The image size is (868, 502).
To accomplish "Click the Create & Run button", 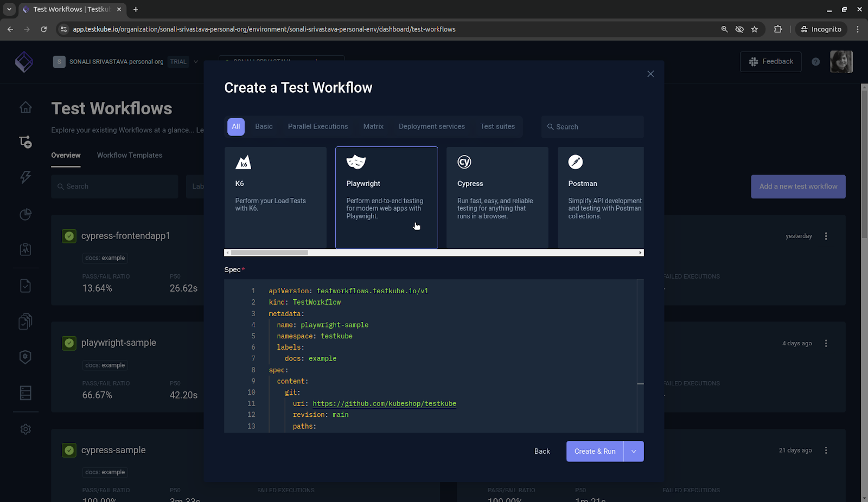I will coord(595,452).
